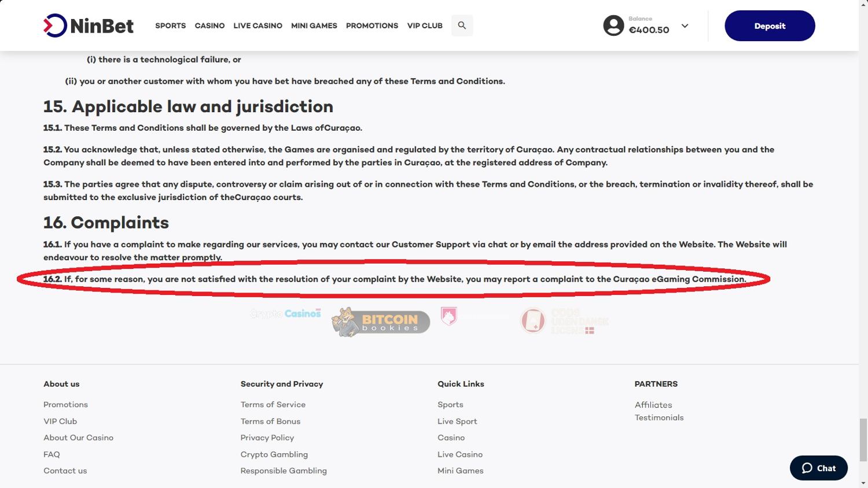Select the Mini Games menu item
The height and width of the screenshot is (488, 868).
[x=314, y=26]
